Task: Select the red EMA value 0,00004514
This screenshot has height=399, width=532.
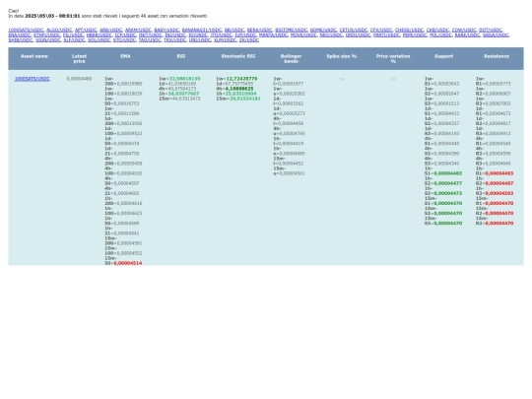Action: coord(128,263)
